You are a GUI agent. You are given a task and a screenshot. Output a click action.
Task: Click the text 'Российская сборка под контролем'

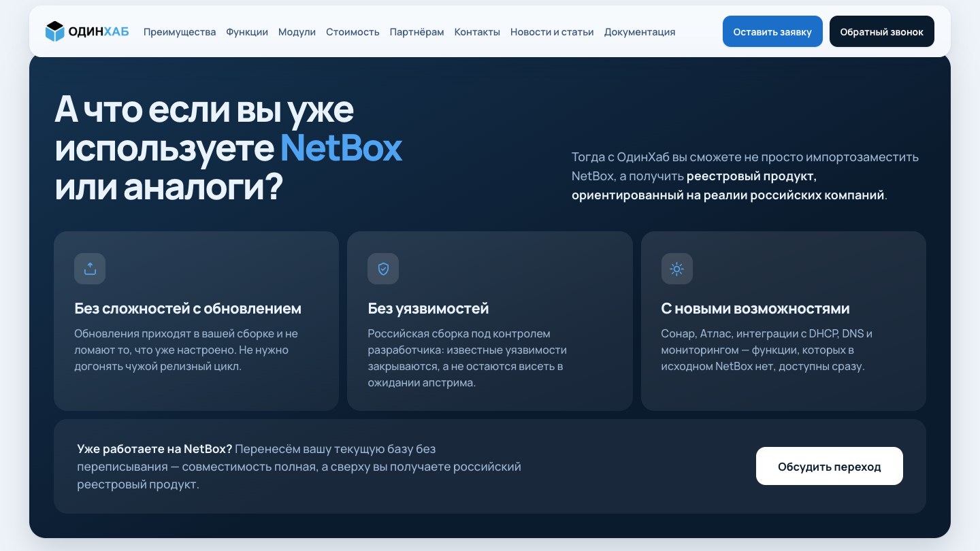click(459, 334)
